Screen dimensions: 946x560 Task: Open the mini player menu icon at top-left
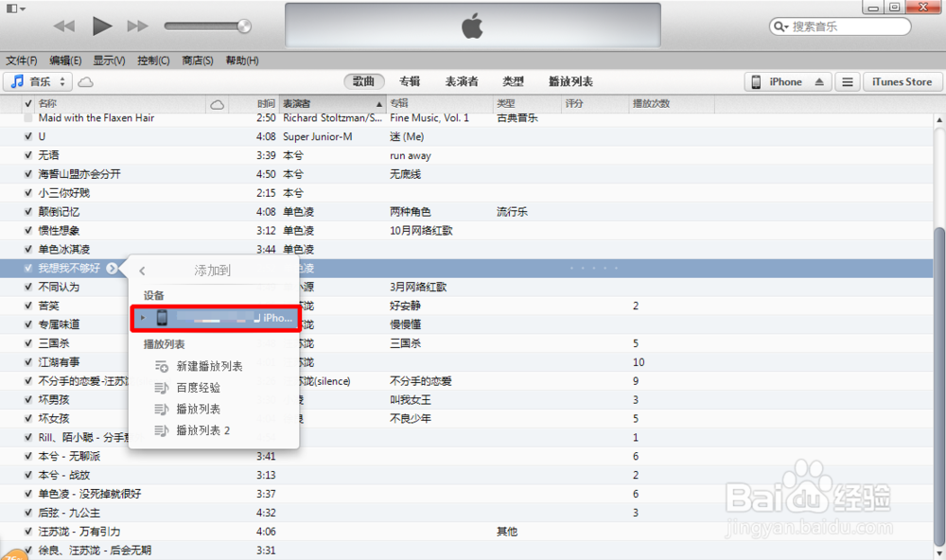pos(16,9)
